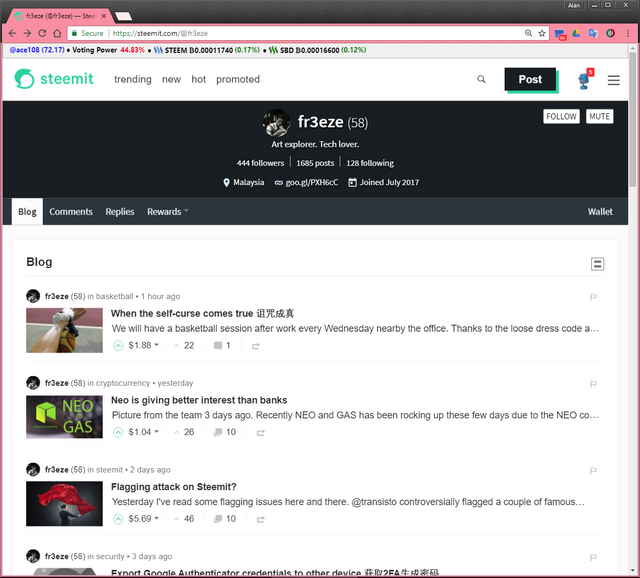The width and height of the screenshot is (640, 578).
Task: Flag the self-curse basketball post
Action: point(593,297)
